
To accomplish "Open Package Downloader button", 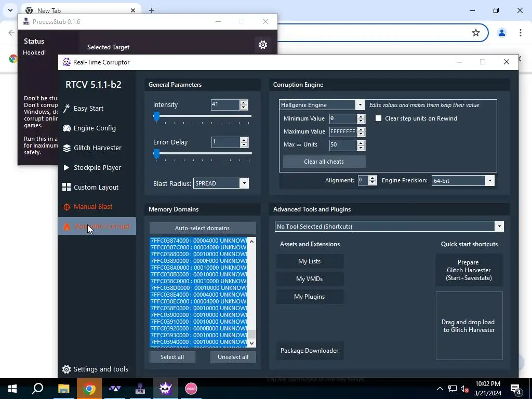I will coord(310,351).
